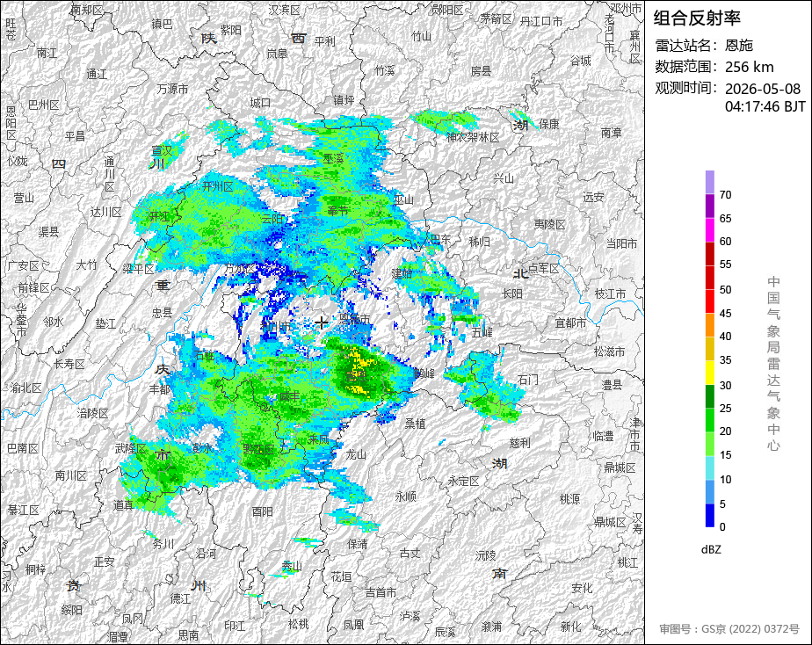Click the 桑植 county label
The height and width of the screenshot is (645, 812).
pos(415,423)
